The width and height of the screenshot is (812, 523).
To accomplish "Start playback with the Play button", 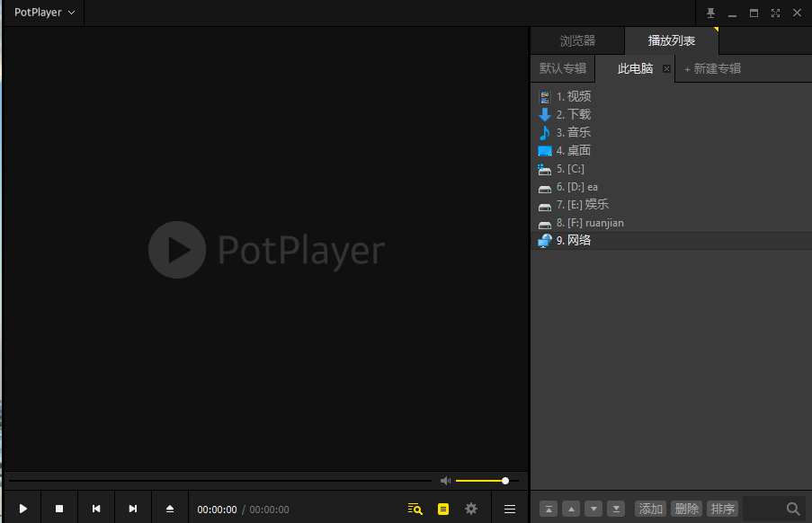I will click(22, 509).
